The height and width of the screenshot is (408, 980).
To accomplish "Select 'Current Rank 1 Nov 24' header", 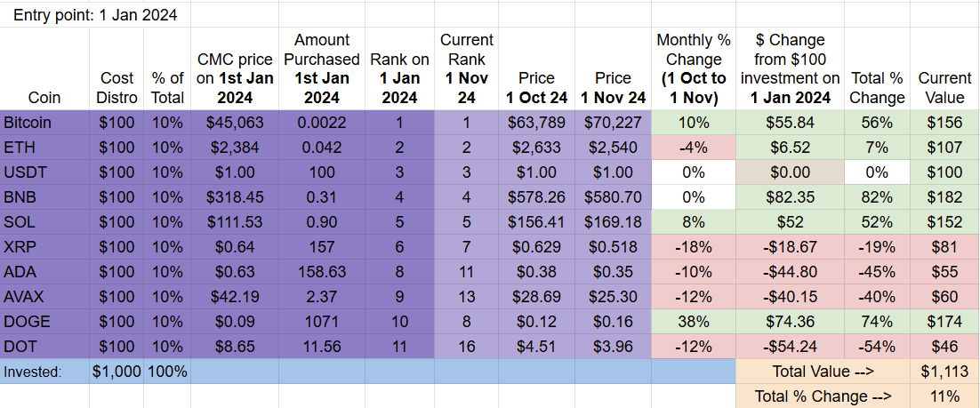I will [x=467, y=68].
